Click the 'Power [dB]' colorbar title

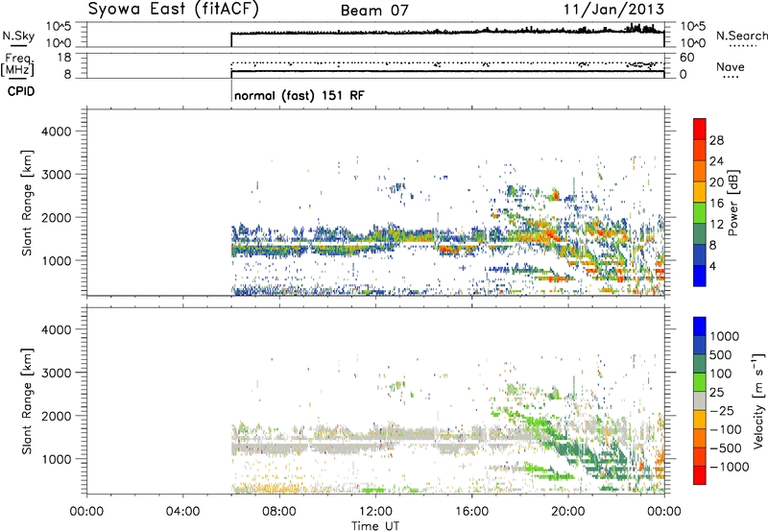[732, 203]
